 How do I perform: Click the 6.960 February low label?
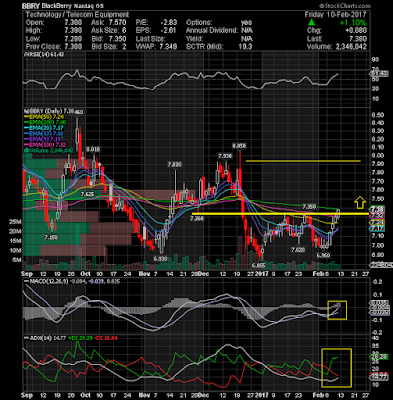click(x=323, y=255)
